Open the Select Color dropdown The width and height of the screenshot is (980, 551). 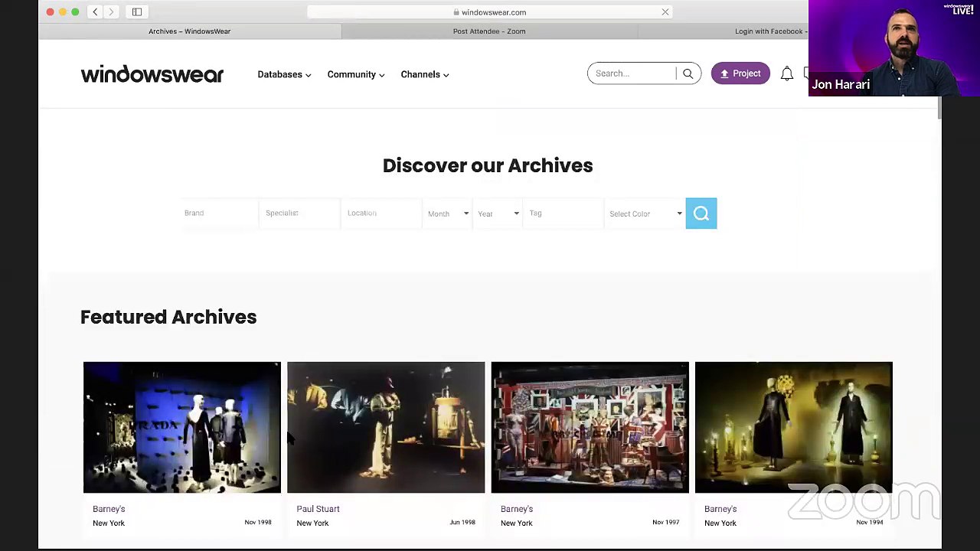tap(645, 214)
